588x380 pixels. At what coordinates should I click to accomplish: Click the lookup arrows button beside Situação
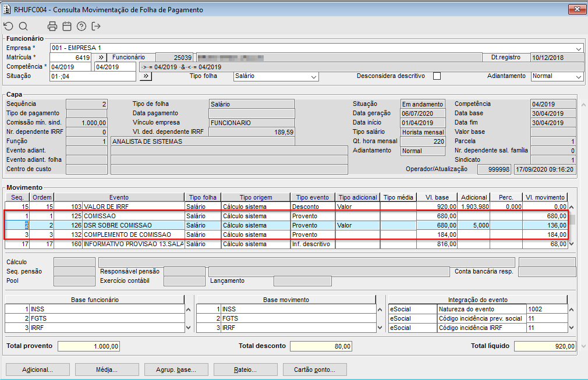(x=145, y=76)
